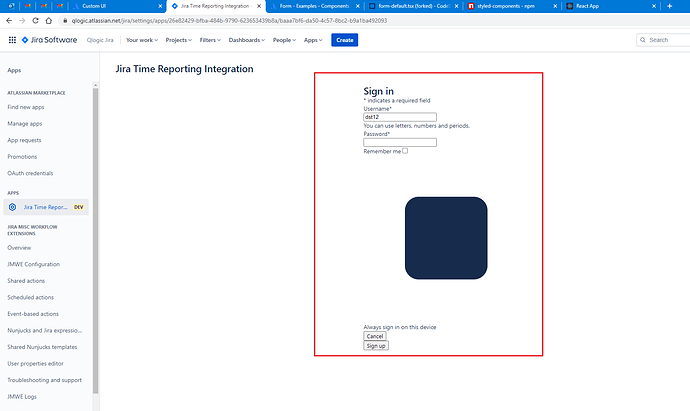Image resolution: width=690 pixels, height=411 pixels.
Task: Click the browser forward arrow
Action: point(22,21)
